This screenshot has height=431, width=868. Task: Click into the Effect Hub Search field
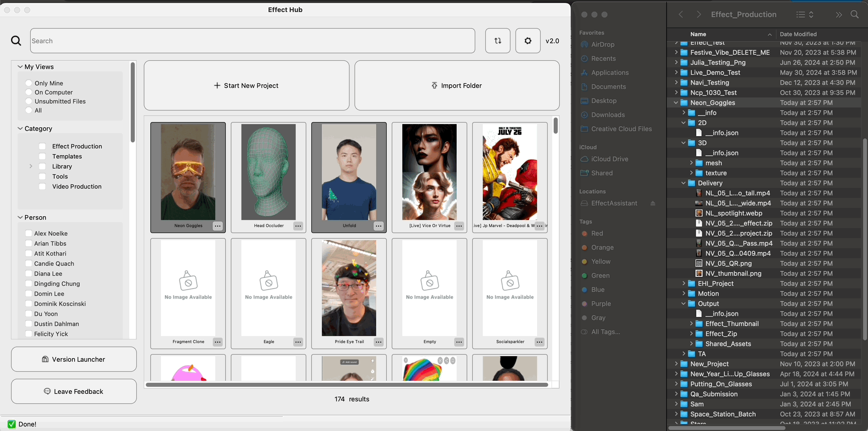252,41
